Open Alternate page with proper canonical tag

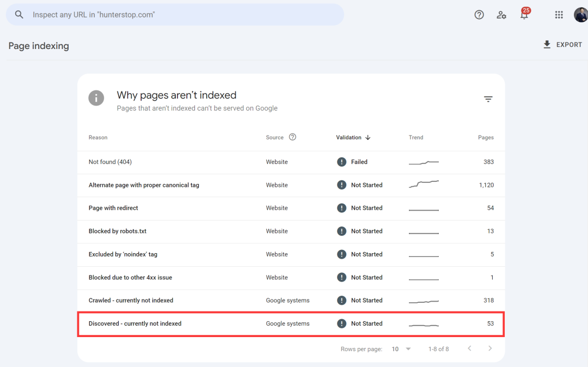tap(144, 185)
